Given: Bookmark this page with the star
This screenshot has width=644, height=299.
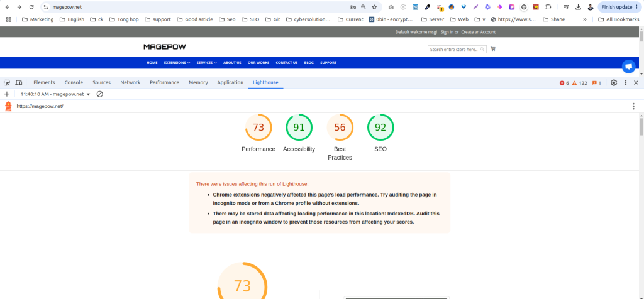Looking at the screenshot, I should coord(374,7).
